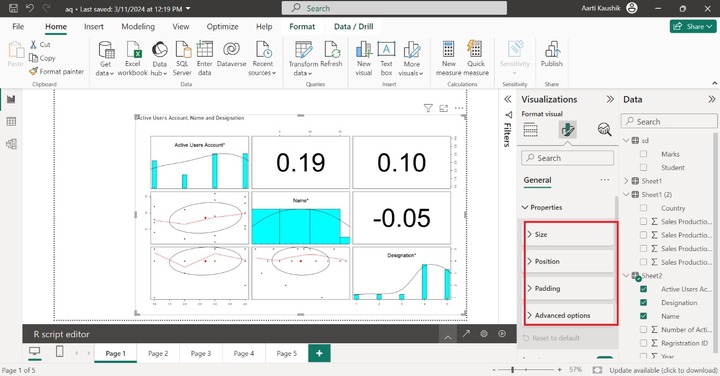The height and width of the screenshot is (376, 720).
Task: Select the Format visual brush icon
Action: [568, 130]
